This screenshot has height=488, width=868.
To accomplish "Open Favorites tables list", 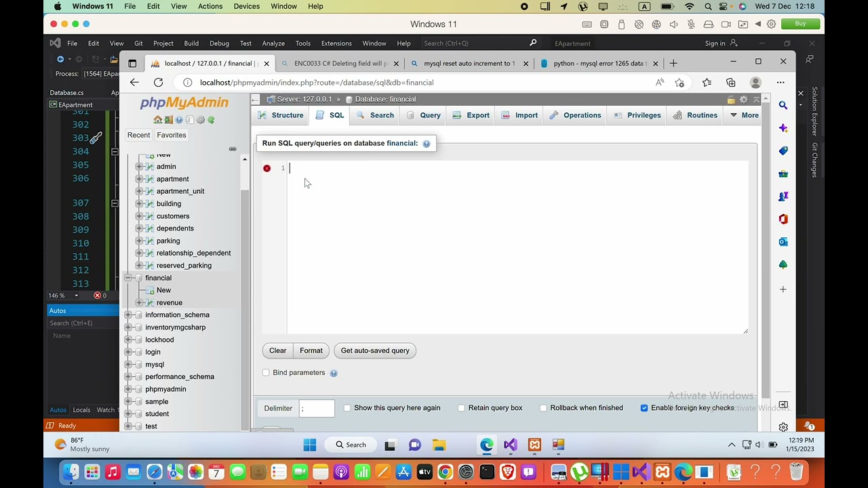I will (172, 135).
